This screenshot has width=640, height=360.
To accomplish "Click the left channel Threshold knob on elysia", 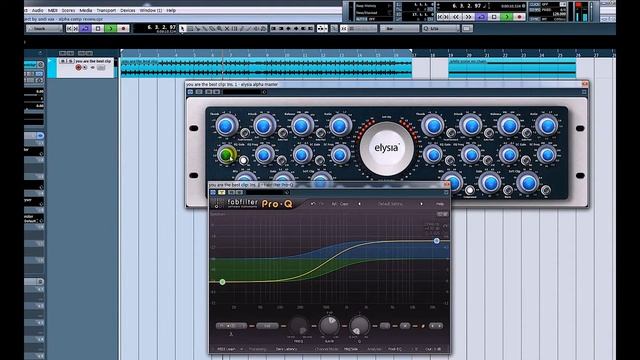I will click(226, 125).
